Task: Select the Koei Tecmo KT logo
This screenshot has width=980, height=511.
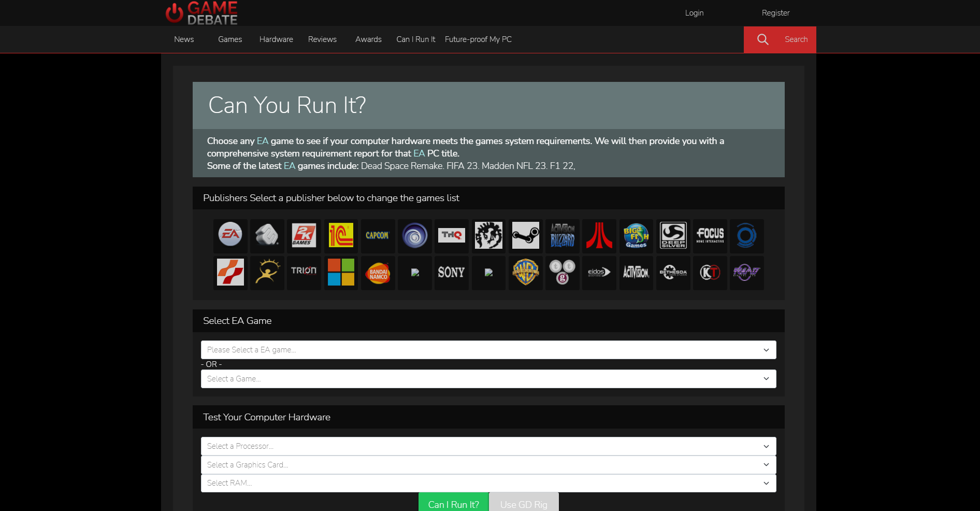Action: point(710,272)
